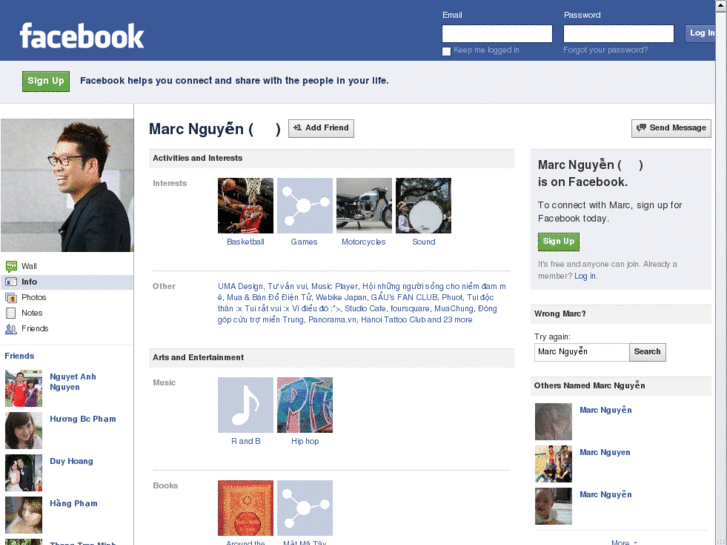The image size is (727, 545).
Task: Open the Games interest icon
Action: click(x=305, y=205)
